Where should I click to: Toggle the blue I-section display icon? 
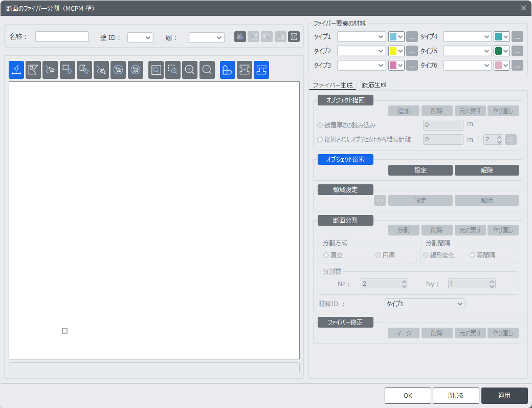coord(261,70)
